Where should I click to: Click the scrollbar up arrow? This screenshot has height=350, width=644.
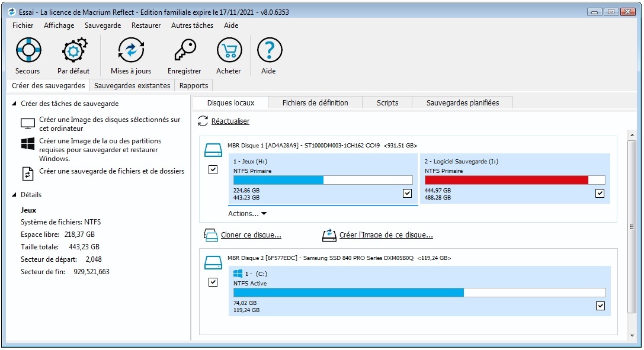pyautogui.click(x=632, y=135)
